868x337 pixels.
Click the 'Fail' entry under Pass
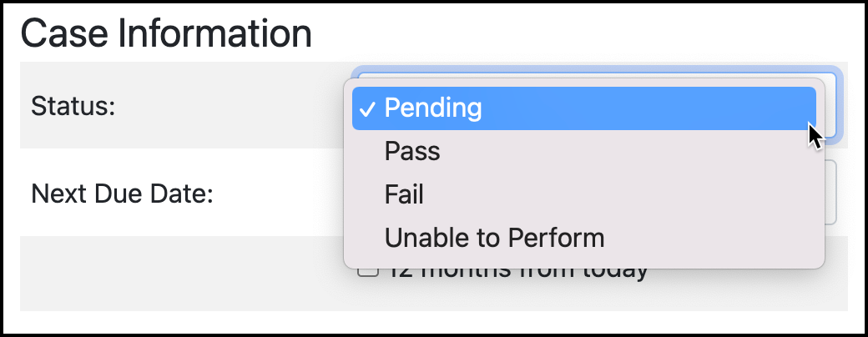pyautogui.click(x=404, y=194)
